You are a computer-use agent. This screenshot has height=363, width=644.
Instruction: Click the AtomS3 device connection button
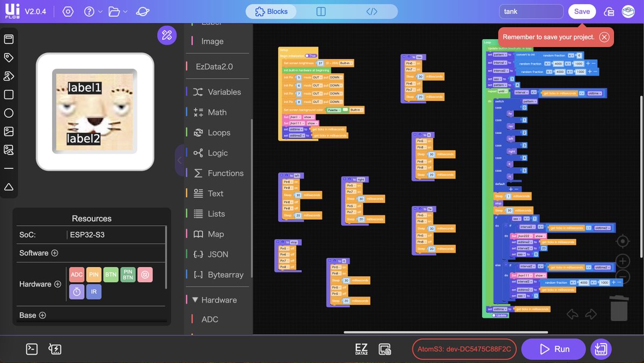(x=465, y=349)
